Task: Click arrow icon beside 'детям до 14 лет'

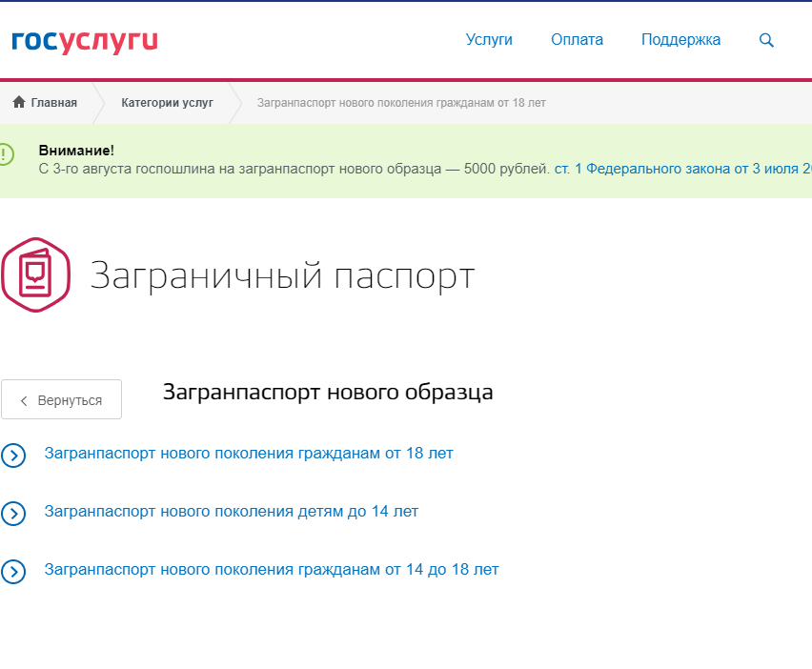Action: click(x=13, y=513)
